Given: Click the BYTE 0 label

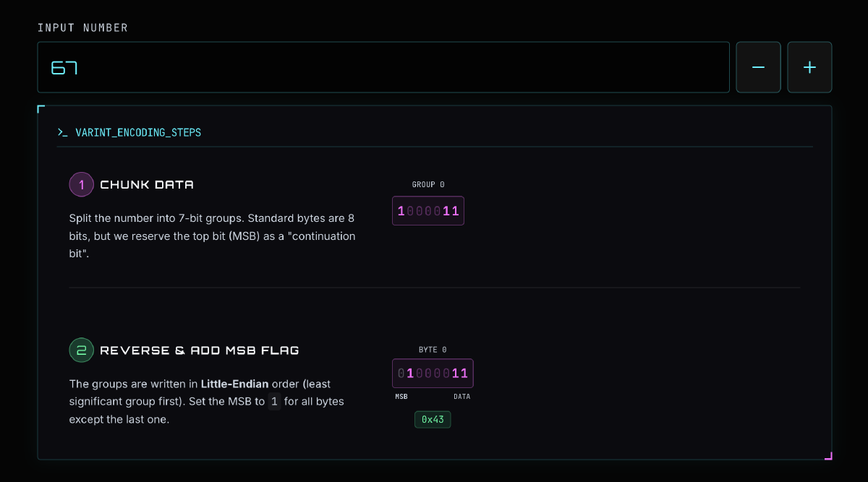Looking at the screenshot, I should 433,350.
